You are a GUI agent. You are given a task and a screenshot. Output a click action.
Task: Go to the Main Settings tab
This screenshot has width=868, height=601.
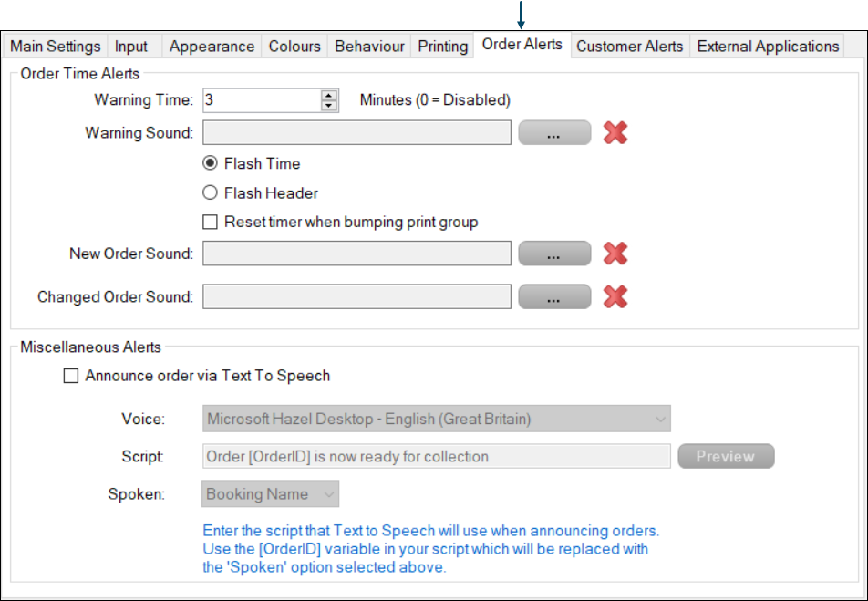[x=56, y=47]
